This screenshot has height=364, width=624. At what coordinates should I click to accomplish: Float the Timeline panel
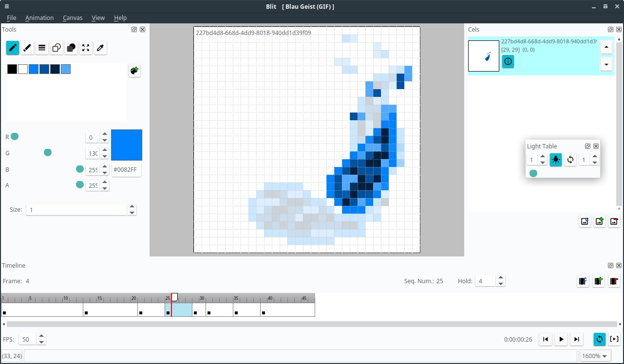tap(611, 266)
